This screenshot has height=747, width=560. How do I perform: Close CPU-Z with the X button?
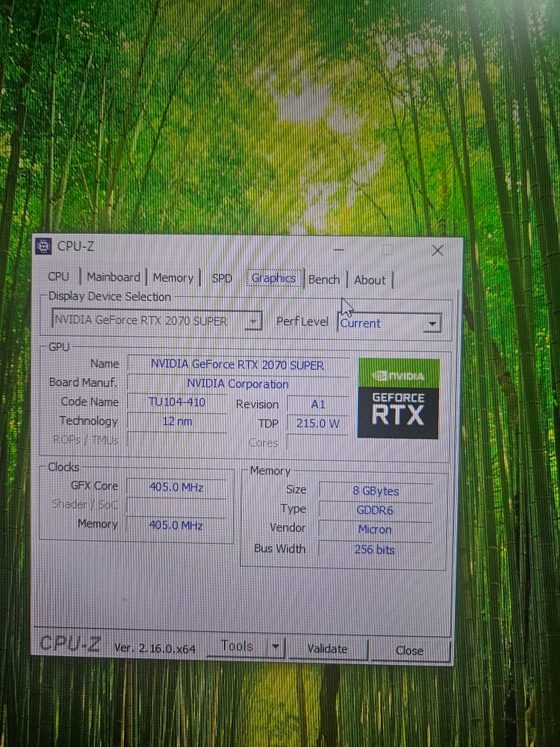point(437,250)
